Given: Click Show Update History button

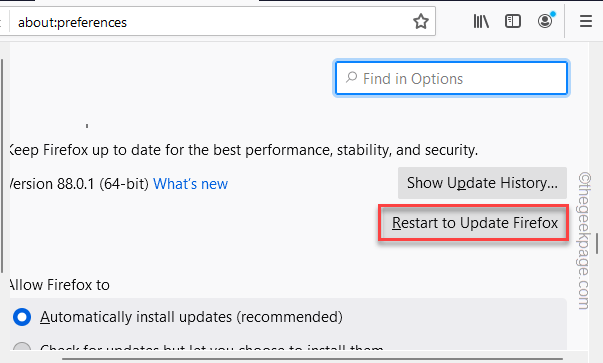Looking at the screenshot, I should click(482, 183).
